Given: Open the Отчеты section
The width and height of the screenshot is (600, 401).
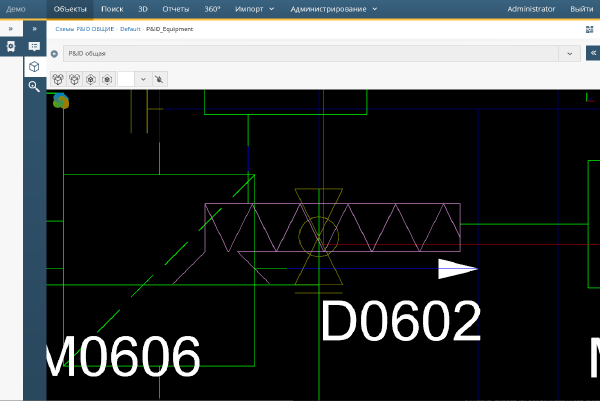Looking at the screenshot, I should coord(176,8).
